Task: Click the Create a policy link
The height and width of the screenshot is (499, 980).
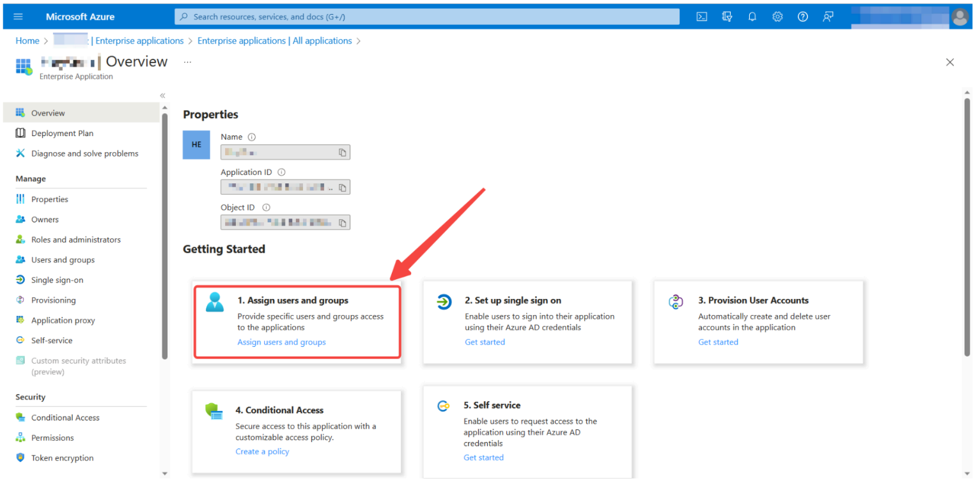Action: pyautogui.click(x=262, y=451)
